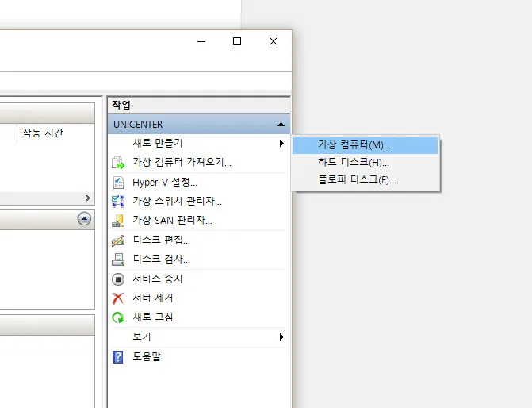Maximize the Hyper-V manager window
532x408 pixels.
237,41
